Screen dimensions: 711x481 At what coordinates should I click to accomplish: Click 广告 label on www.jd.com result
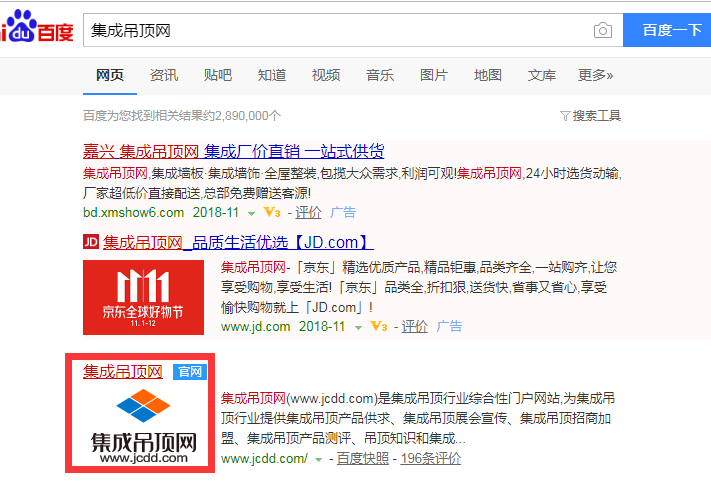coord(449,326)
